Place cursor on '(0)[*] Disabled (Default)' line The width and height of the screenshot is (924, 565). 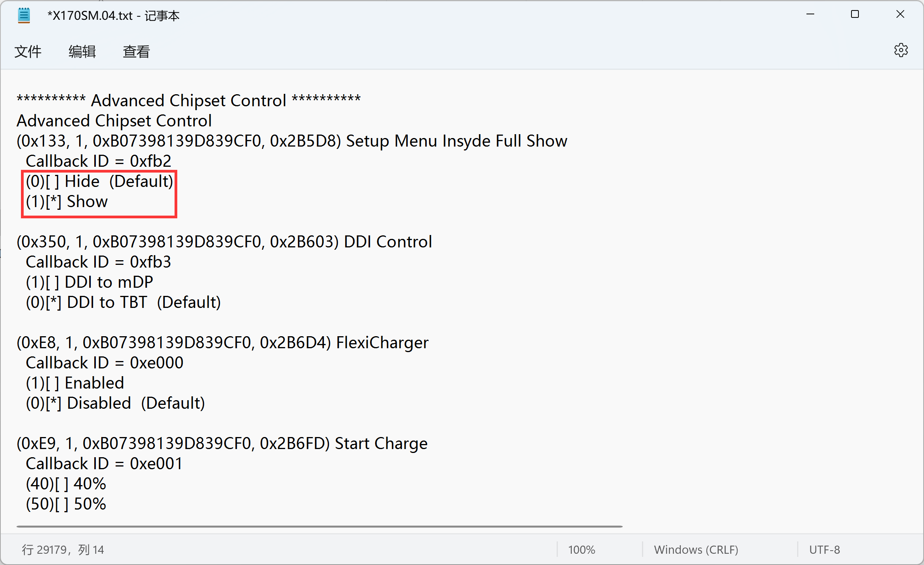[115, 403]
